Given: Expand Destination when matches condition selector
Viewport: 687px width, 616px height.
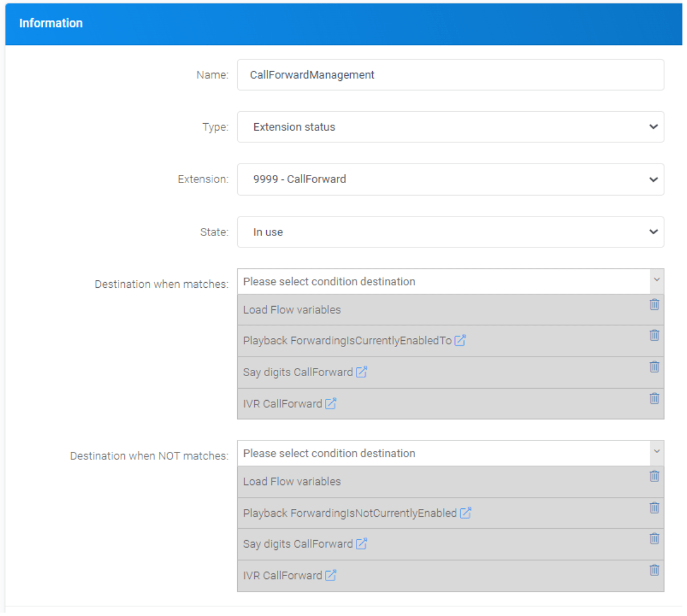Looking at the screenshot, I should (x=450, y=282).
